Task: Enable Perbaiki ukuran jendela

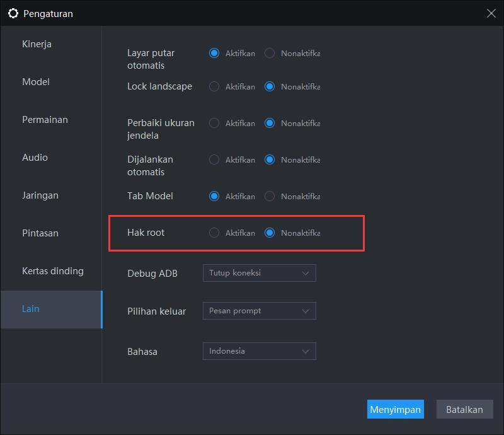Action: pos(214,123)
